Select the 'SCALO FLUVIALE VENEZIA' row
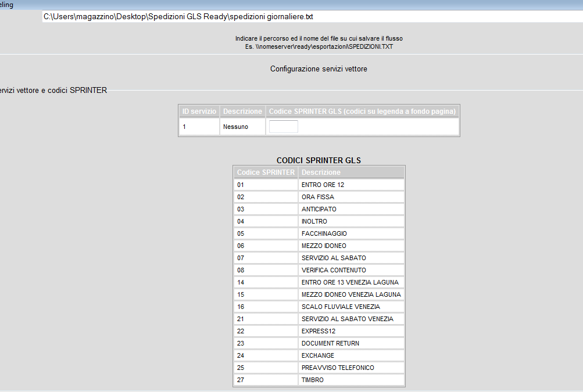 [x=319, y=307]
